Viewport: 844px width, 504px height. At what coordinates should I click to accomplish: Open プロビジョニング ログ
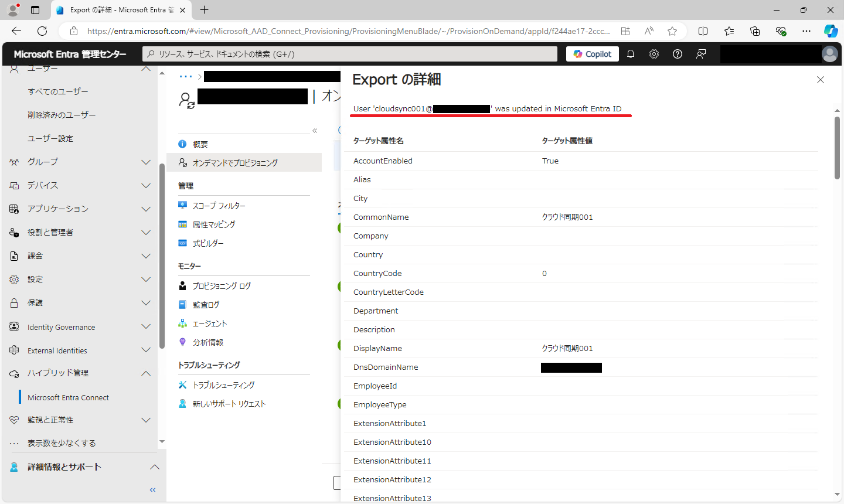pos(222,286)
